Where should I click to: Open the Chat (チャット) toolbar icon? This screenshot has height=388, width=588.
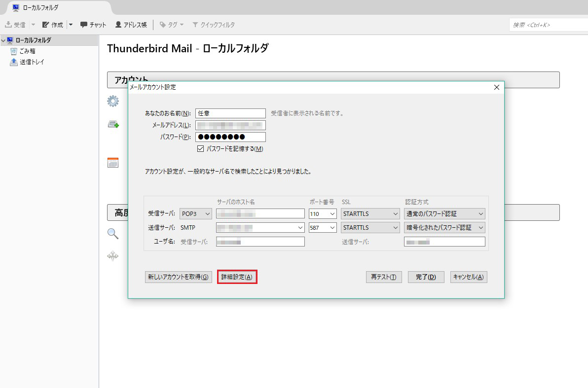(84, 25)
